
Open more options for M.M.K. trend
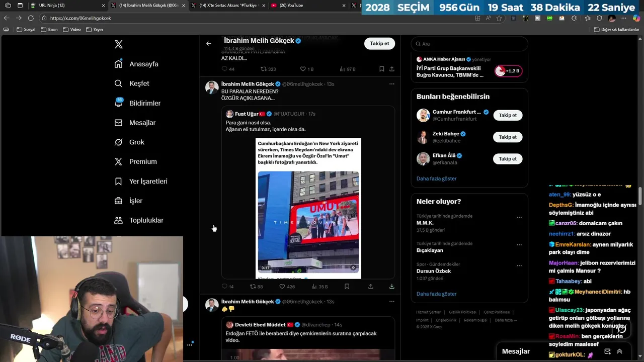(x=519, y=218)
